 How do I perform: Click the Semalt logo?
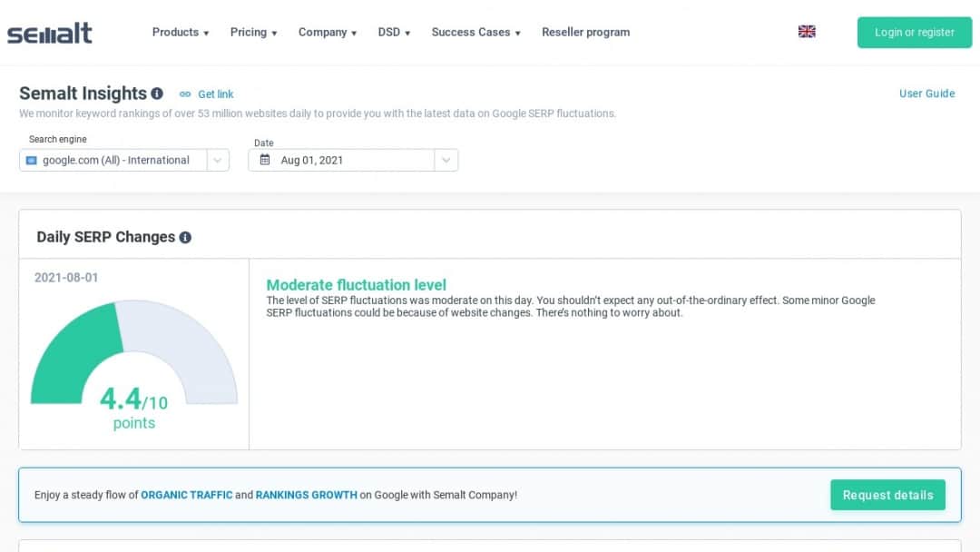(50, 34)
